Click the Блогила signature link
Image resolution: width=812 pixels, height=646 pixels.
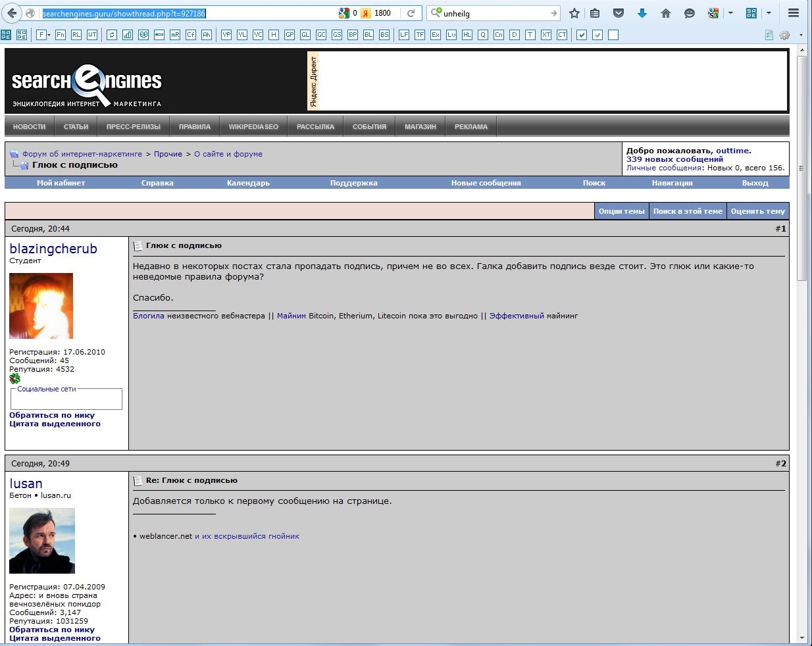[x=149, y=316]
